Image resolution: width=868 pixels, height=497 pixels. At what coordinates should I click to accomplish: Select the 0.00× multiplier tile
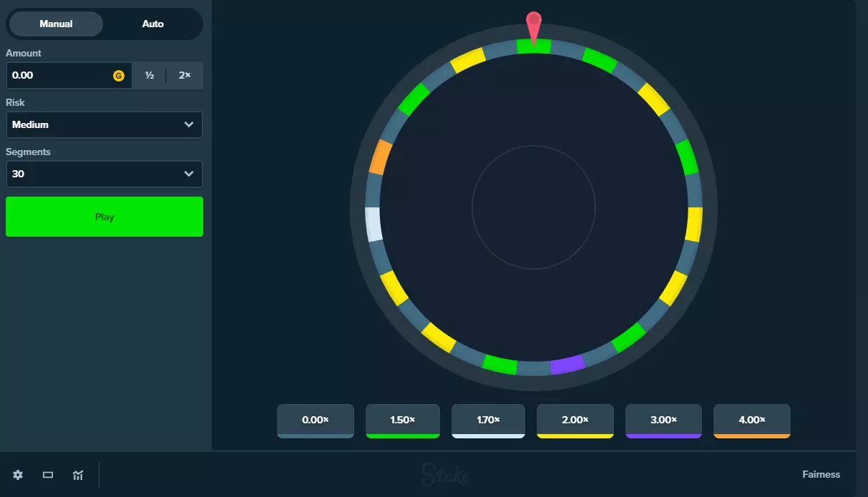(316, 420)
